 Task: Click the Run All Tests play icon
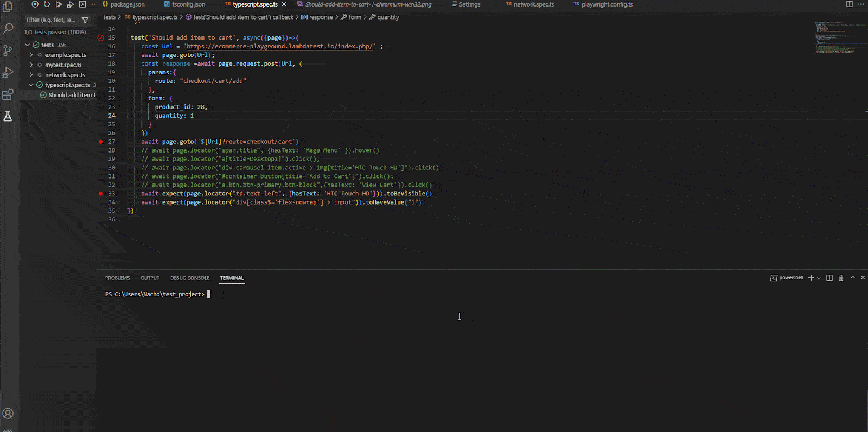tap(58, 4)
